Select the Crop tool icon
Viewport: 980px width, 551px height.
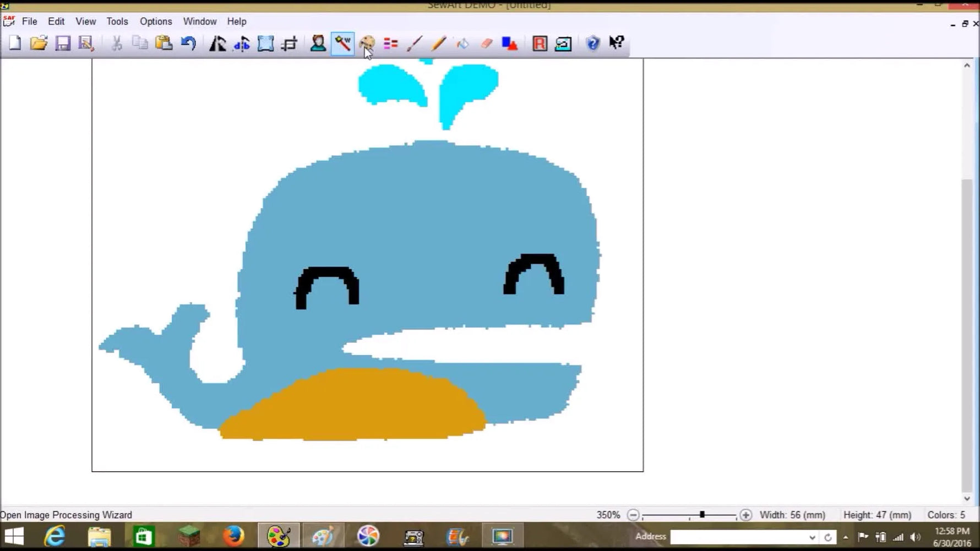[289, 43]
